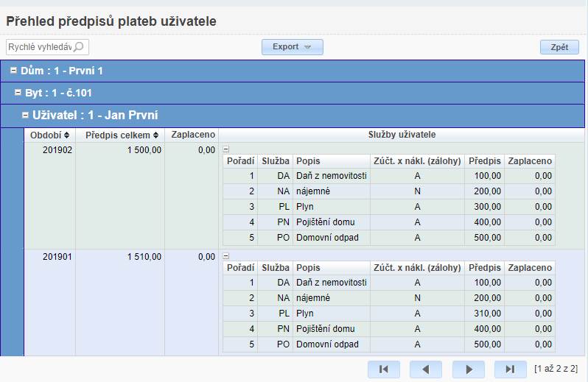Viewport: 588px width, 382px height.
Task: Focus the Rychlé vyhledávání search field
Action: (x=41, y=47)
